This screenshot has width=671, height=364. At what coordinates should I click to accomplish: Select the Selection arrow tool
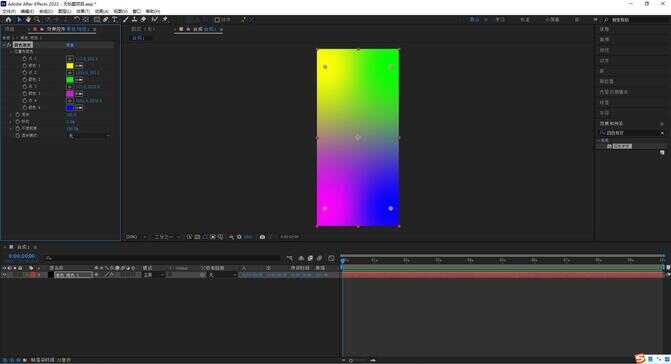pos(19,20)
